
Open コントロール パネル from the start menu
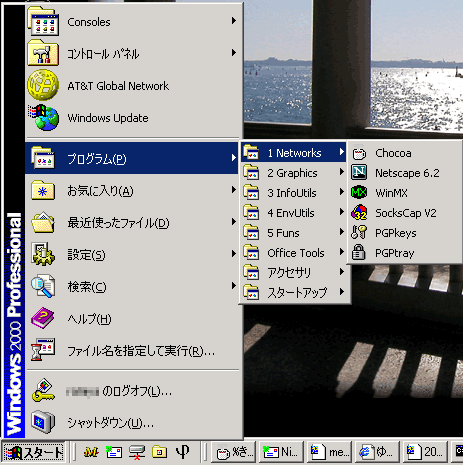click(x=132, y=54)
